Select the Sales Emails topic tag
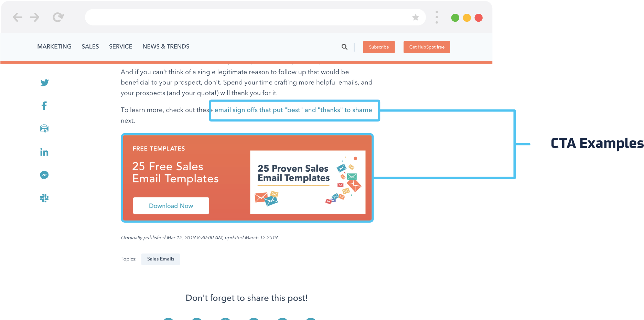The image size is (644, 320). [161, 259]
